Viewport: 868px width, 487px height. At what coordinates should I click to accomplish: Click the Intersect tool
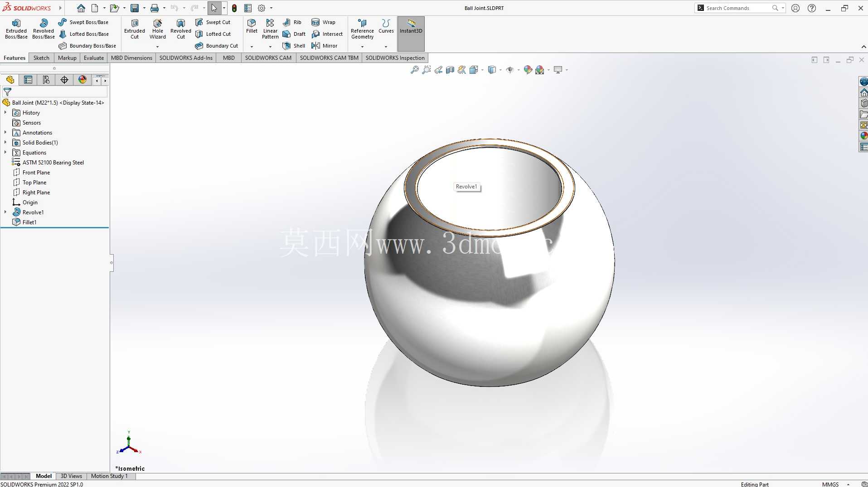(x=327, y=34)
